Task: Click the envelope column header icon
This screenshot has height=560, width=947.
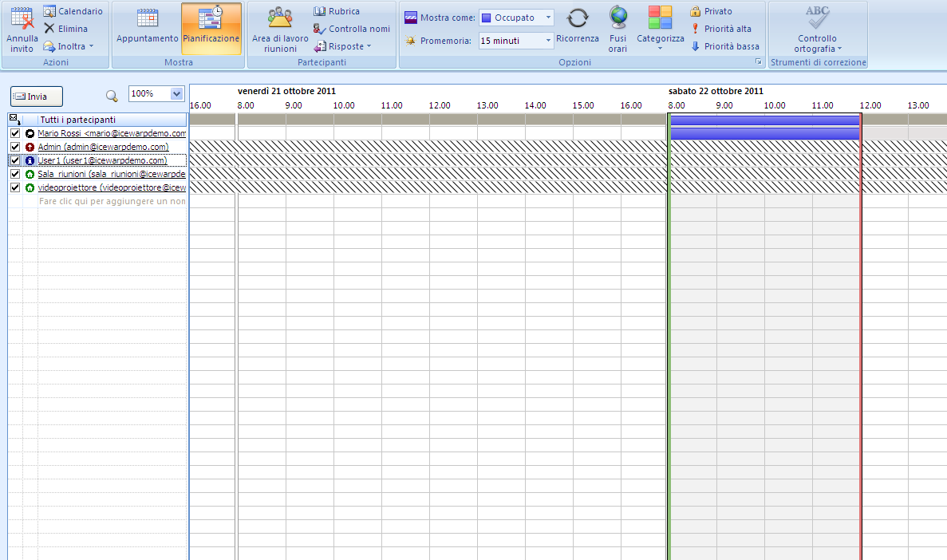Action: click(15, 120)
